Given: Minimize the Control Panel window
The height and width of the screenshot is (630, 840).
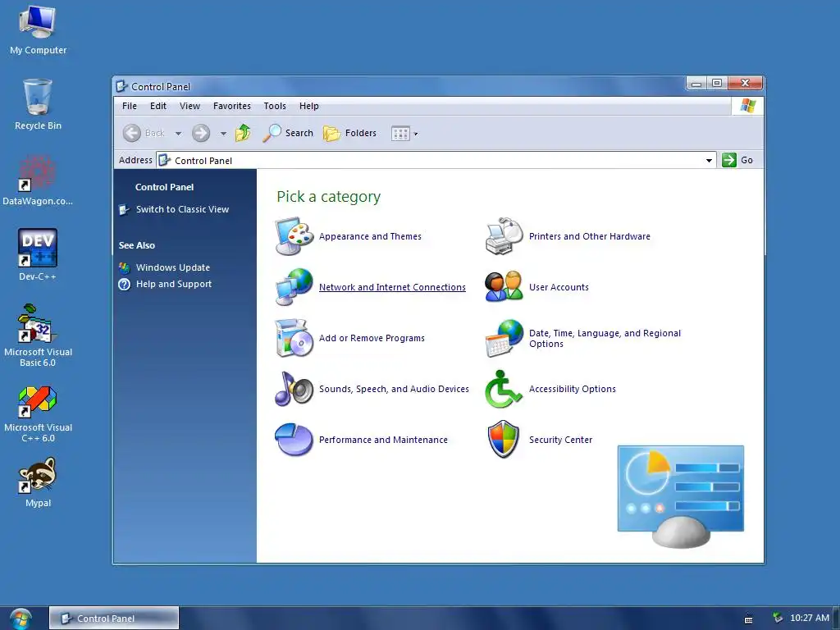Looking at the screenshot, I should pyautogui.click(x=696, y=83).
